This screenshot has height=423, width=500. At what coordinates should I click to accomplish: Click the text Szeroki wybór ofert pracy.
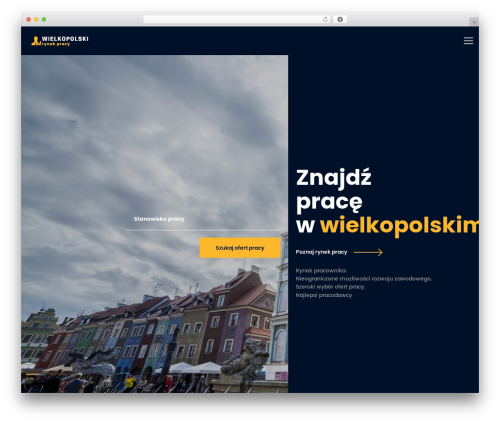[x=330, y=287]
